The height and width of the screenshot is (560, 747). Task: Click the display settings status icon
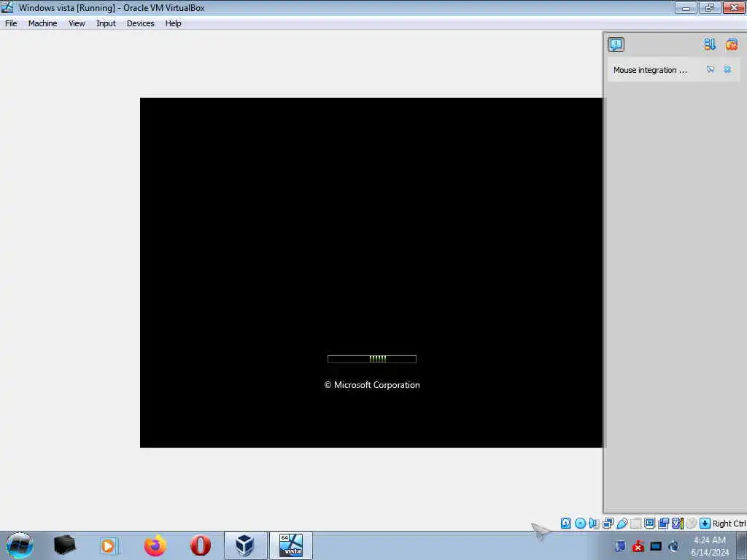(649, 523)
